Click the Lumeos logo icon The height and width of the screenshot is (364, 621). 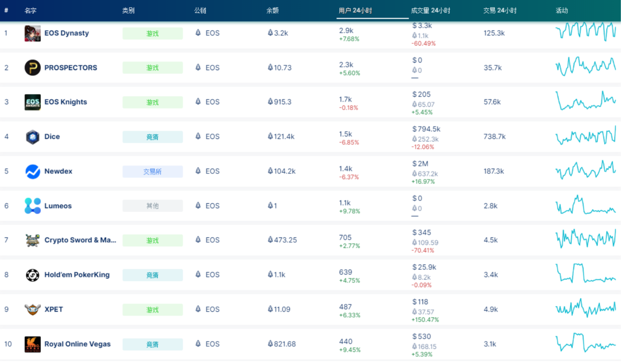[x=33, y=206]
